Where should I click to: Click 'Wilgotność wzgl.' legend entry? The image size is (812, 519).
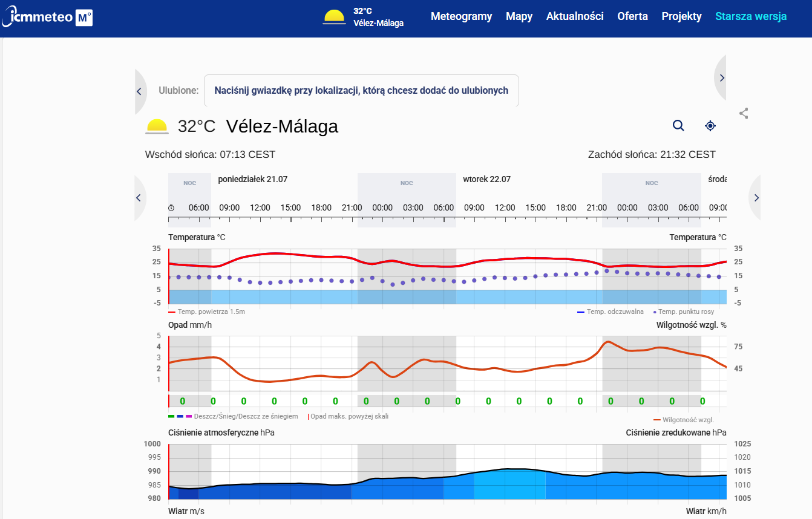[684, 419]
